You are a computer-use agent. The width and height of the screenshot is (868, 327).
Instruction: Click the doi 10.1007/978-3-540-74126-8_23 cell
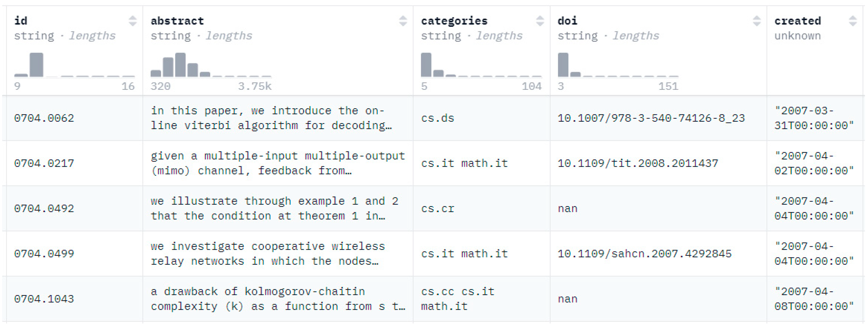click(x=651, y=118)
